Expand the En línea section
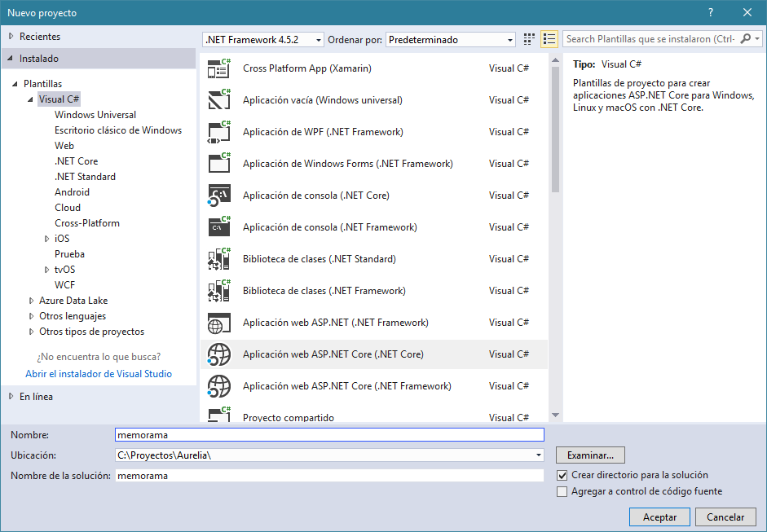The width and height of the screenshot is (767, 532). pyautogui.click(x=11, y=397)
